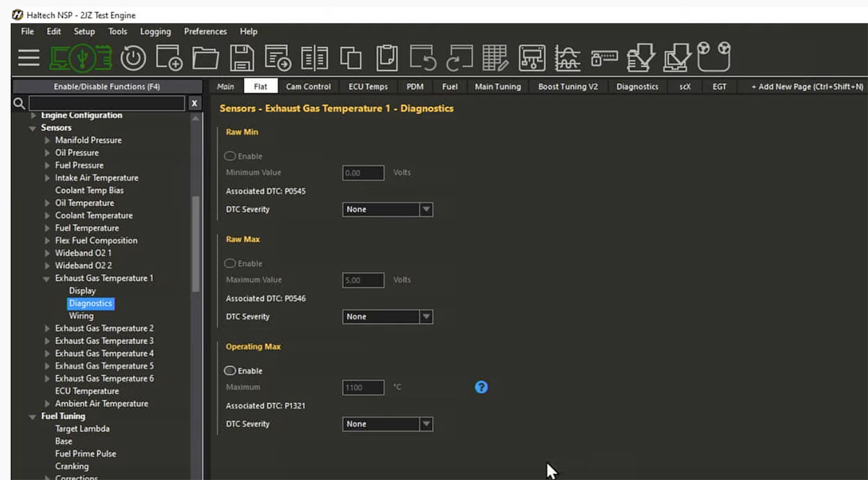This screenshot has width=868, height=480.
Task: Switch to the EGT tab
Action: coord(720,87)
